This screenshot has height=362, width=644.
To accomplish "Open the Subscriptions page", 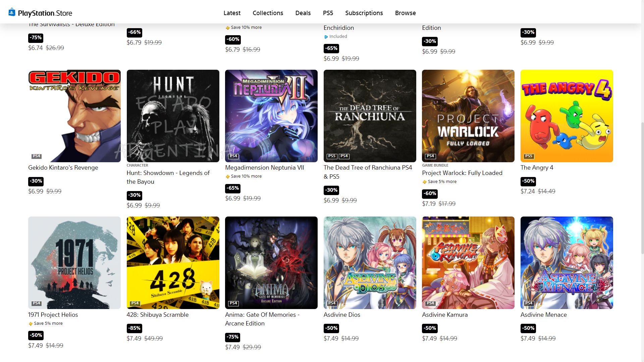I will tap(364, 13).
